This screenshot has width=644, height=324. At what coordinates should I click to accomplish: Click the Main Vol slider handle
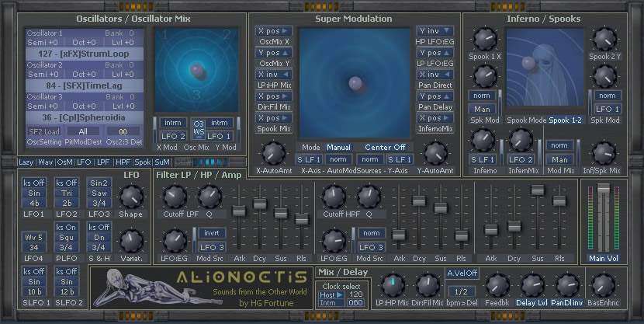[604, 189]
